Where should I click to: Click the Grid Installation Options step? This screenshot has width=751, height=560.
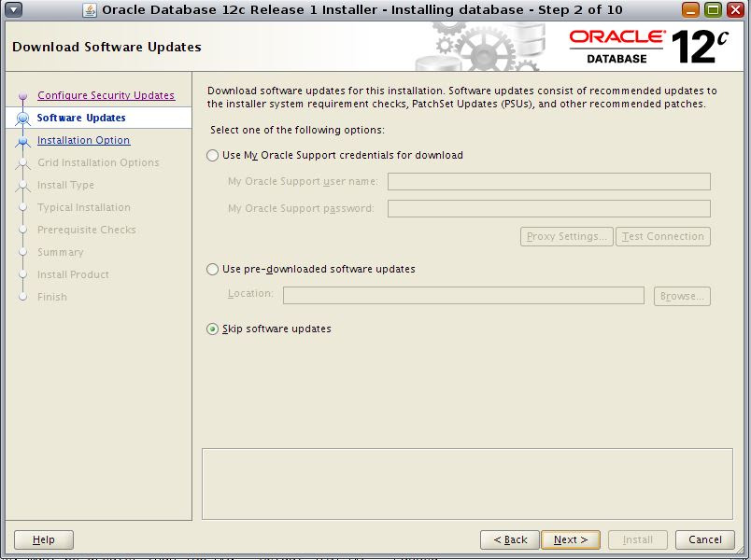click(98, 162)
